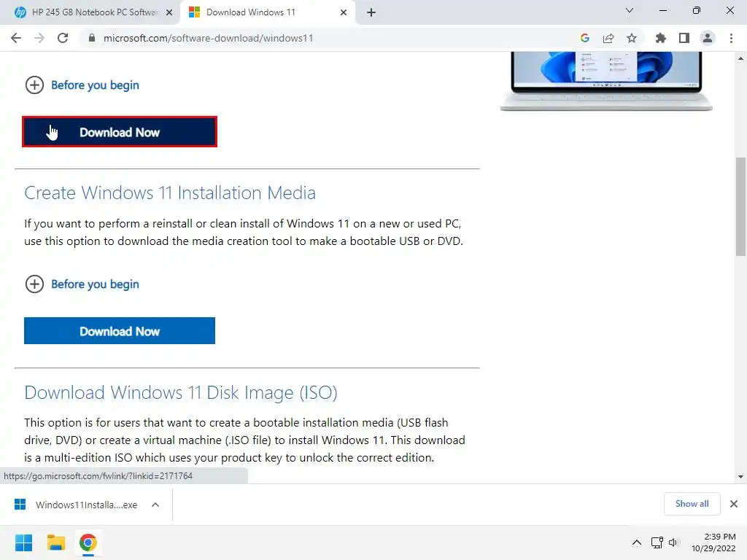Click the share page icon
The height and width of the screenshot is (560, 747).
pyautogui.click(x=608, y=38)
